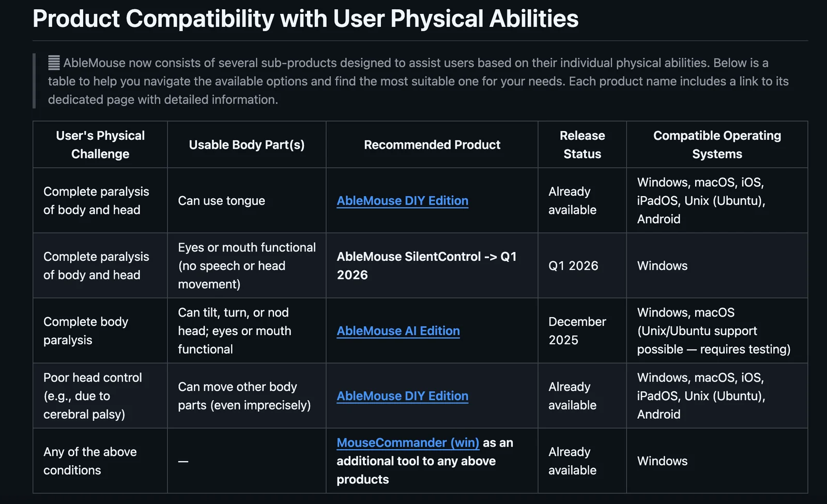Select the "Complete body paralysis" cell

click(x=86, y=330)
